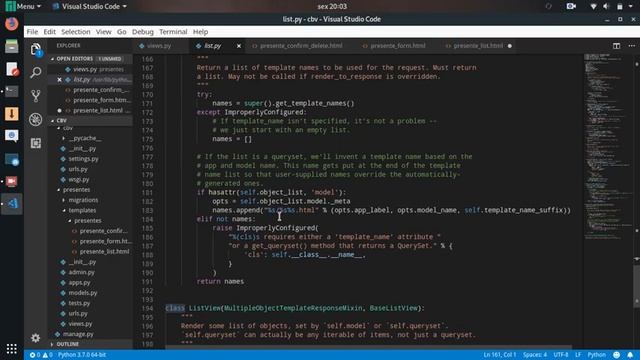This screenshot has width=640, height=360.
Task: Open the terminal dock icon
Action: (11, 91)
